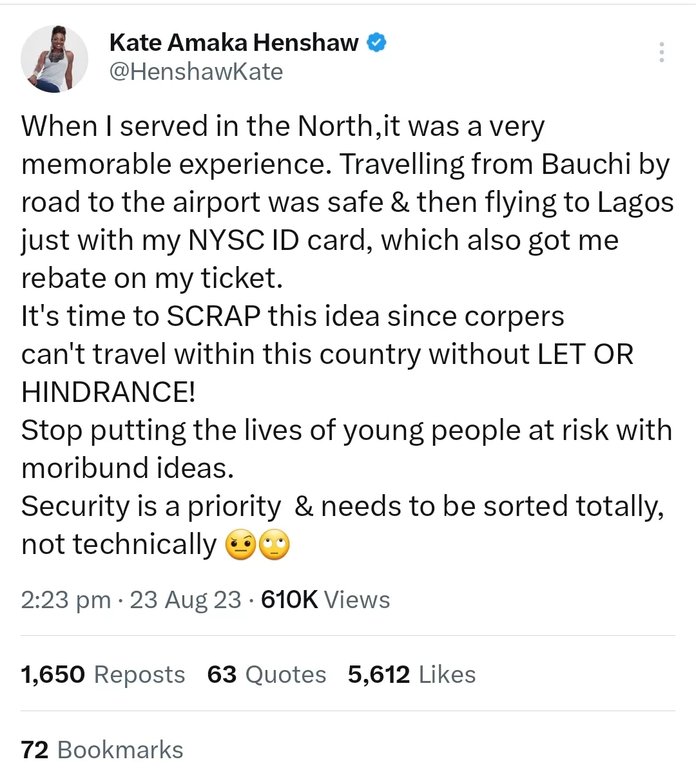The width and height of the screenshot is (696, 784).
Task: Tap the @HenshawKate handle
Action: [x=196, y=72]
